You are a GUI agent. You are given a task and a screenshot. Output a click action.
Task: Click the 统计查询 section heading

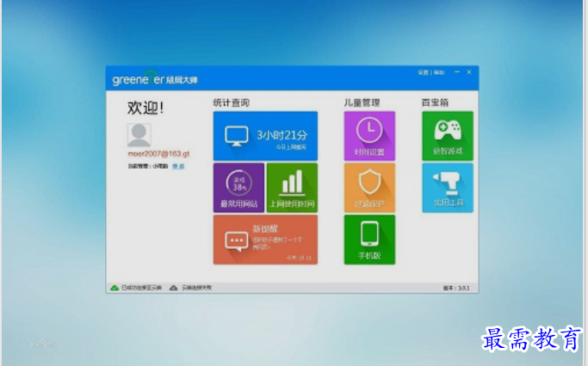coord(232,102)
